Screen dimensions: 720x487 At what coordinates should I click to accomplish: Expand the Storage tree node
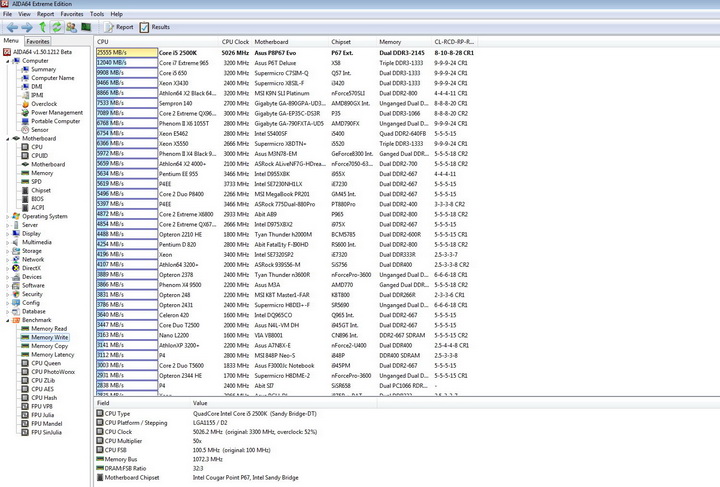[7, 251]
